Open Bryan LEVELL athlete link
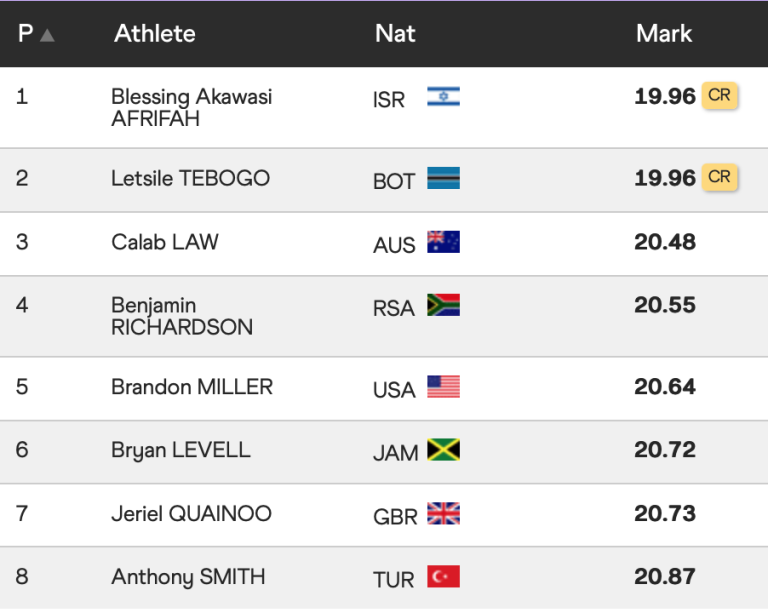Viewport: 768px width, 613px height. 180,450
